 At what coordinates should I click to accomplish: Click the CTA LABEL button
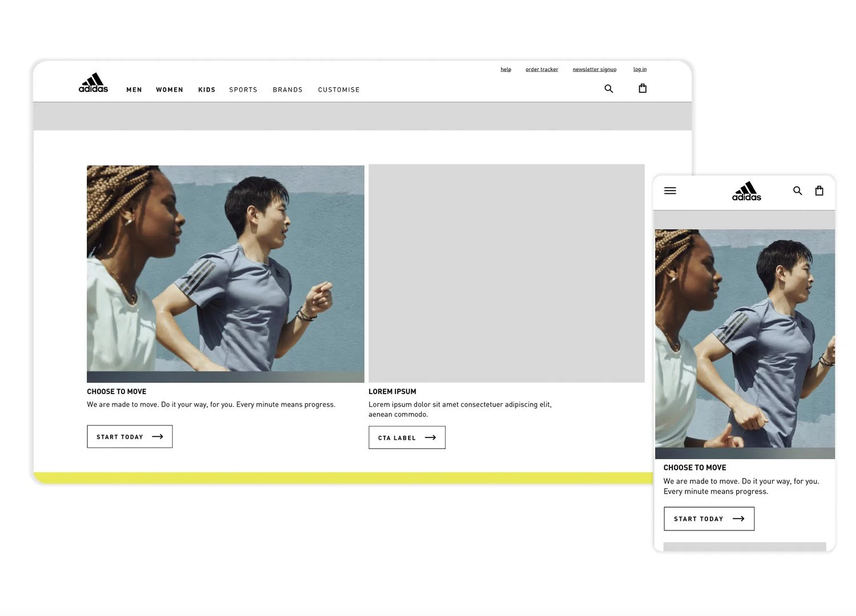tap(407, 437)
